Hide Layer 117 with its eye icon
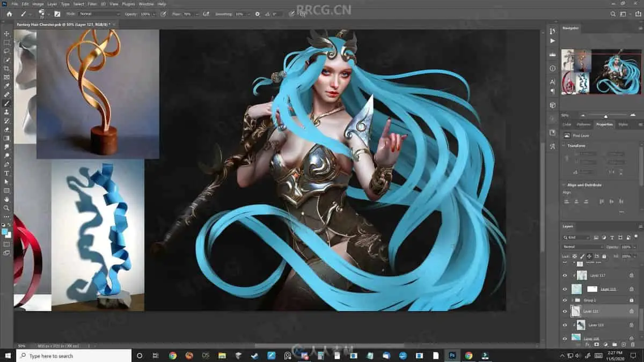The image size is (644, 362). coord(565,275)
